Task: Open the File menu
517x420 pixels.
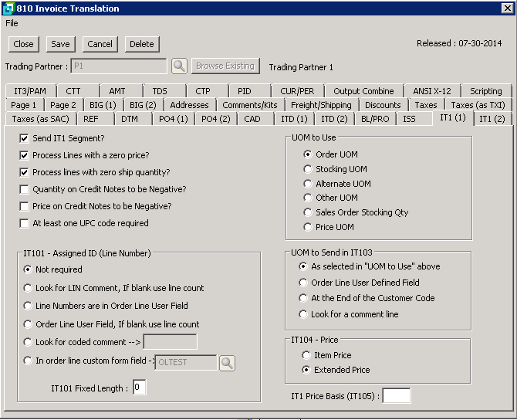Action: click(x=12, y=23)
